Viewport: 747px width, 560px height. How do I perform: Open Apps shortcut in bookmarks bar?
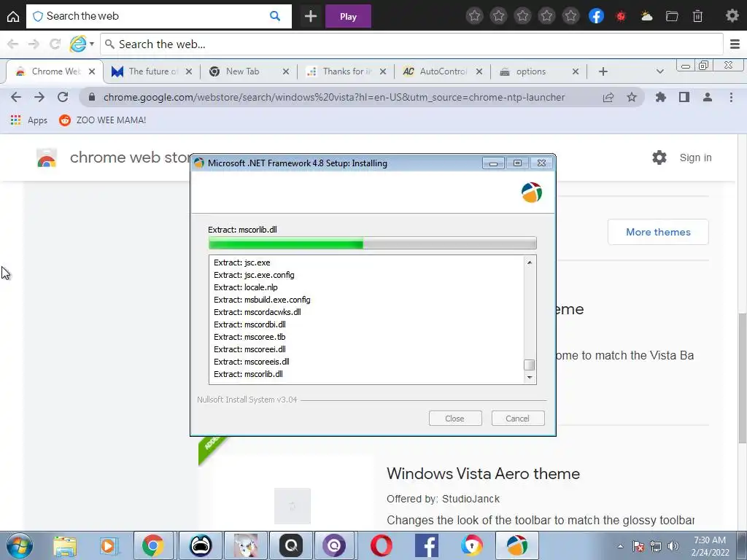[x=28, y=120]
